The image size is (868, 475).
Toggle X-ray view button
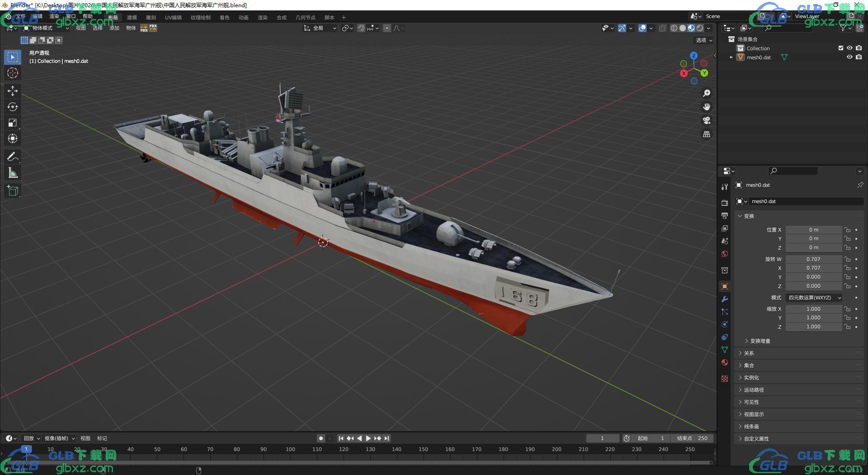[x=662, y=28]
